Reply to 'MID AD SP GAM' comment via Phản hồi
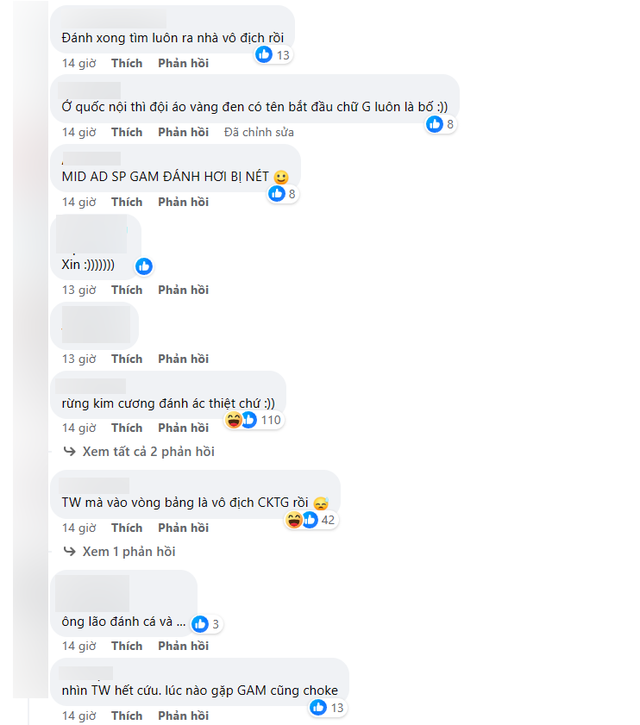The image size is (640, 725). point(183,202)
